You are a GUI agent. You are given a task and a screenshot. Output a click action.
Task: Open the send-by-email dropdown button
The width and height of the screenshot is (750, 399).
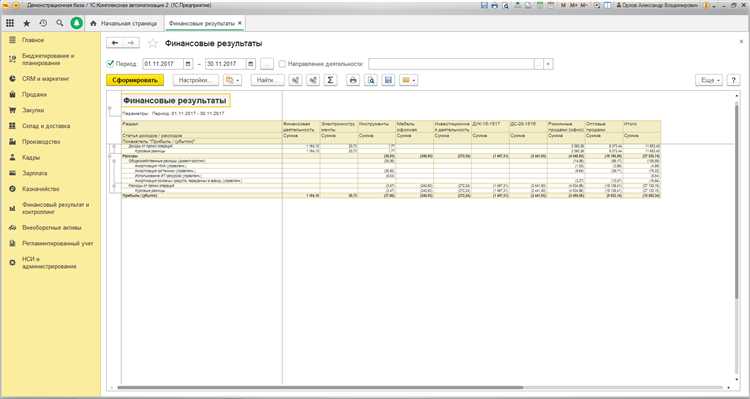[x=408, y=80]
